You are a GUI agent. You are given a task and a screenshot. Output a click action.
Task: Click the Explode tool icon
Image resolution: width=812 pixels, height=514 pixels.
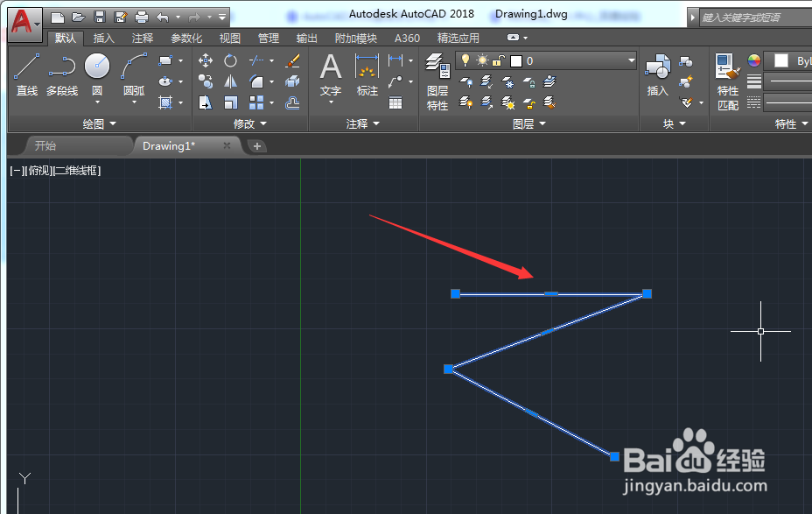click(292, 81)
